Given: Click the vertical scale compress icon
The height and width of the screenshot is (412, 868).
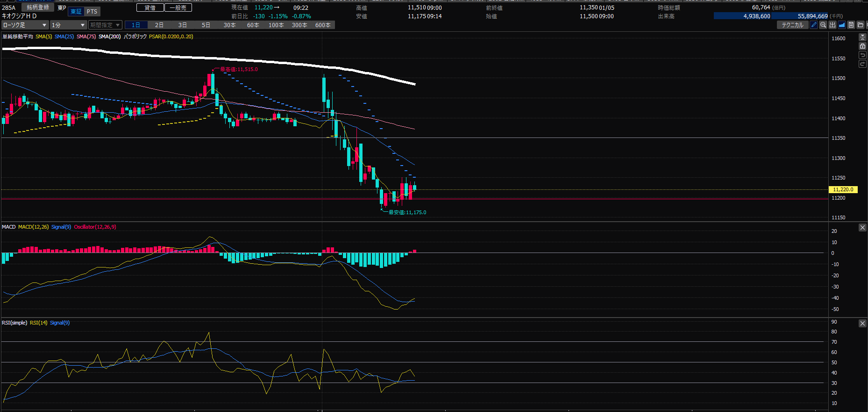Looking at the screenshot, I should tap(862, 37).
